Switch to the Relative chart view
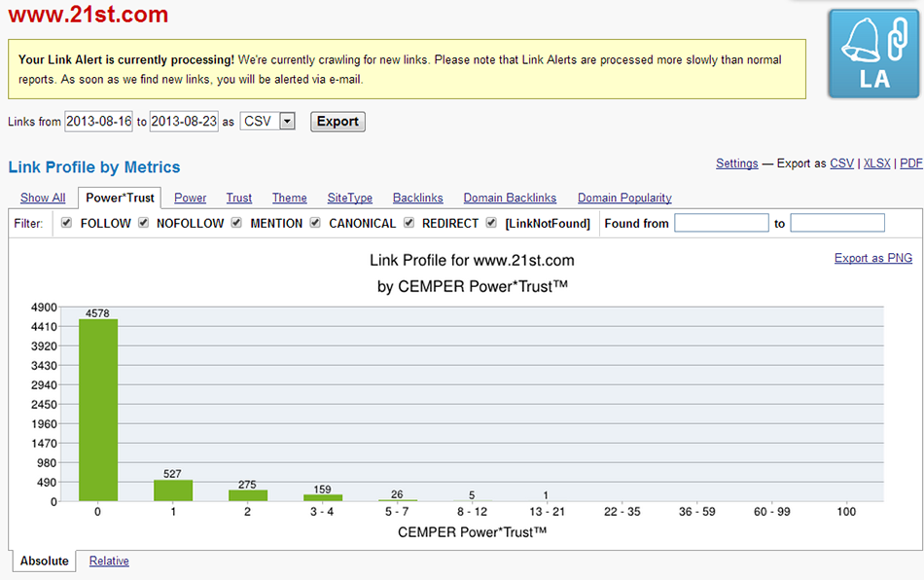 tap(109, 561)
